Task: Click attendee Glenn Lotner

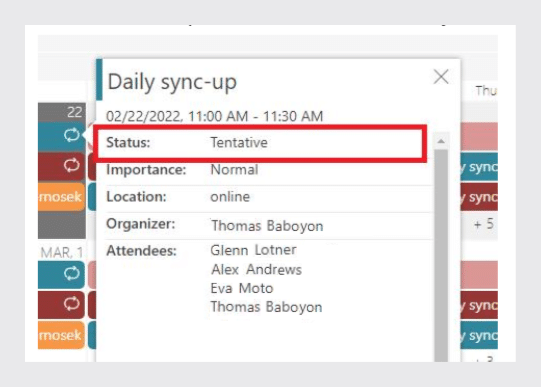Action: click(x=253, y=250)
